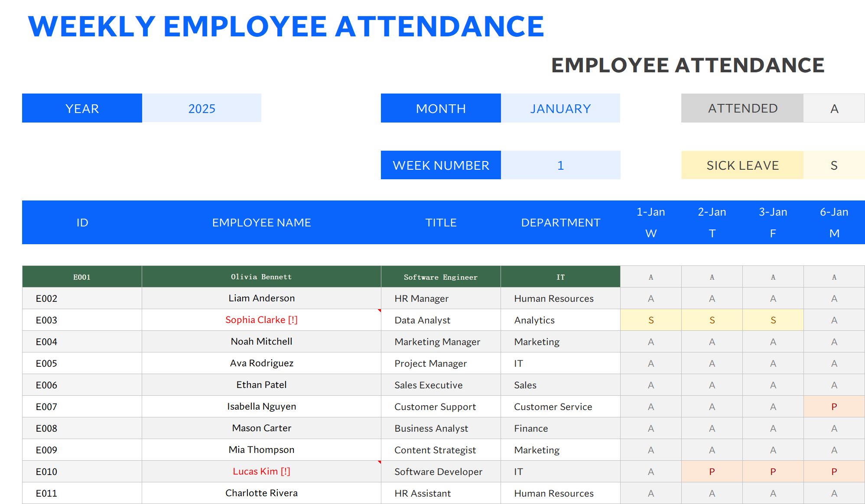Click the Sales Executive title cell

[x=441, y=385]
